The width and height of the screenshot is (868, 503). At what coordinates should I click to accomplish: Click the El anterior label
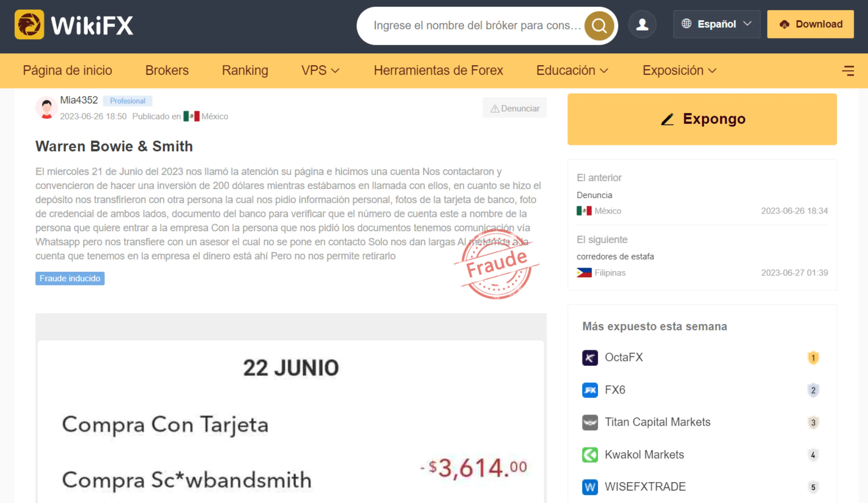[x=599, y=178]
